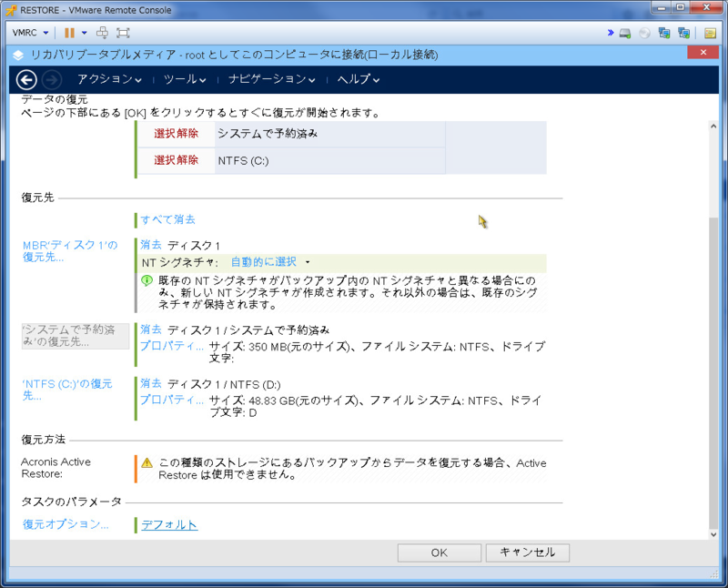This screenshot has width=728, height=588.
Task: Click the forward arrow navigation button
Action: coord(52,79)
